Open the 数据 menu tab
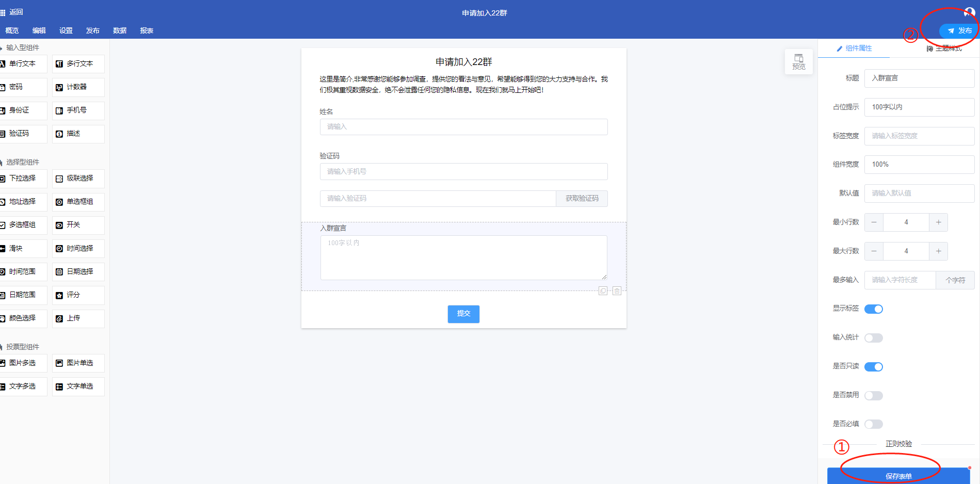 (x=120, y=30)
